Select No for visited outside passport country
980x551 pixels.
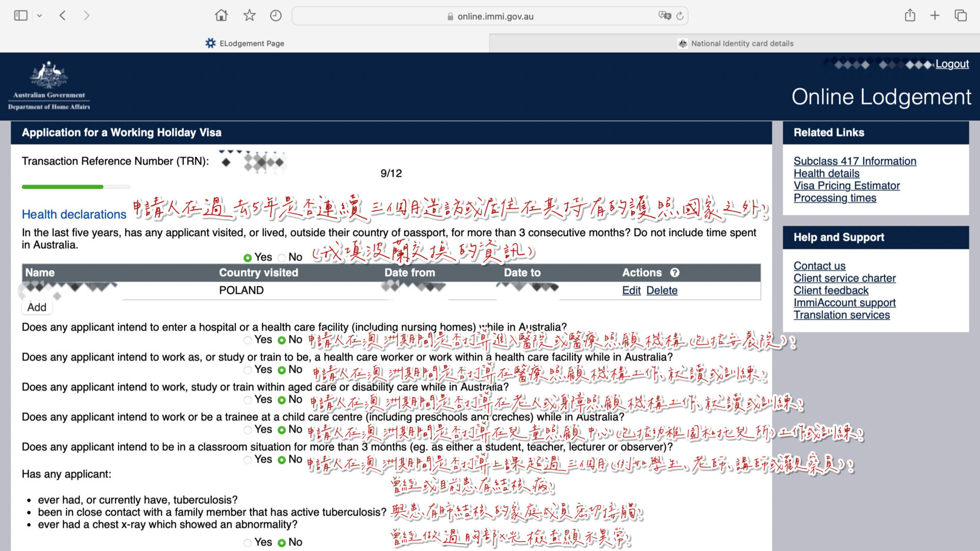[282, 258]
